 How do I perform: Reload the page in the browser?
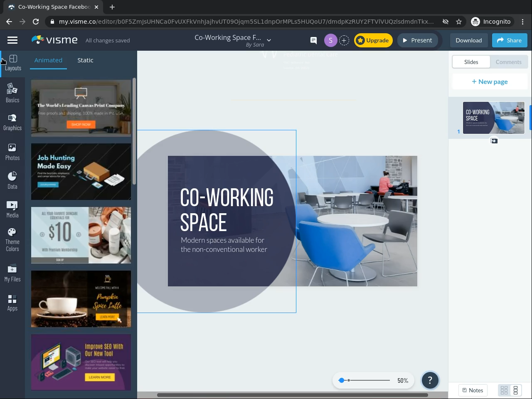pos(36,22)
